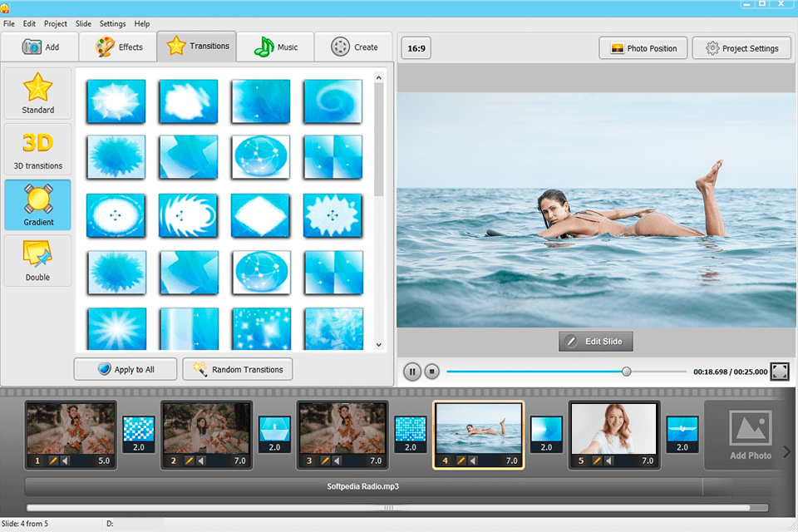The height and width of the screenshot is (532, 798).
Task: Edit slide 1 with pencil icon
Action: coord(53,461)
